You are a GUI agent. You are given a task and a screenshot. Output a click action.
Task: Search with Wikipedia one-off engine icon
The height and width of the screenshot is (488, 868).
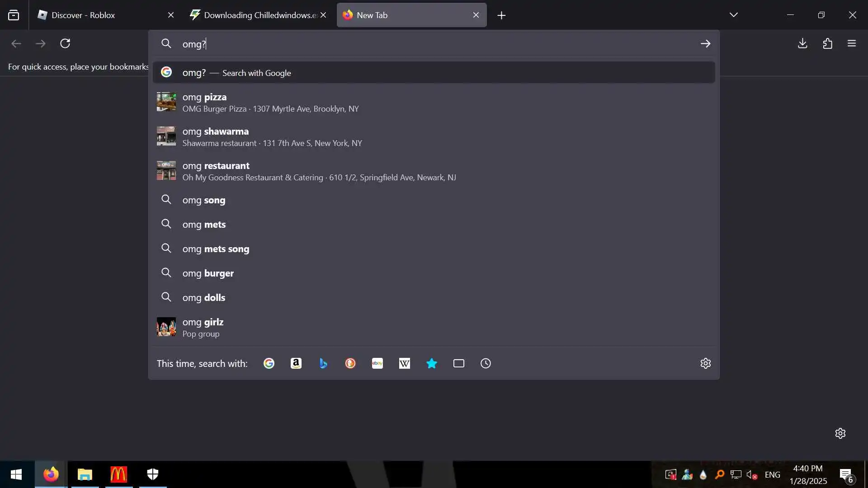point(405,363)
